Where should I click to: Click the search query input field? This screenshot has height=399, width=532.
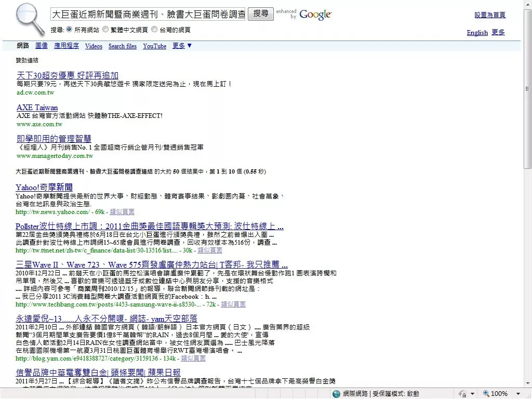(148, 14)
